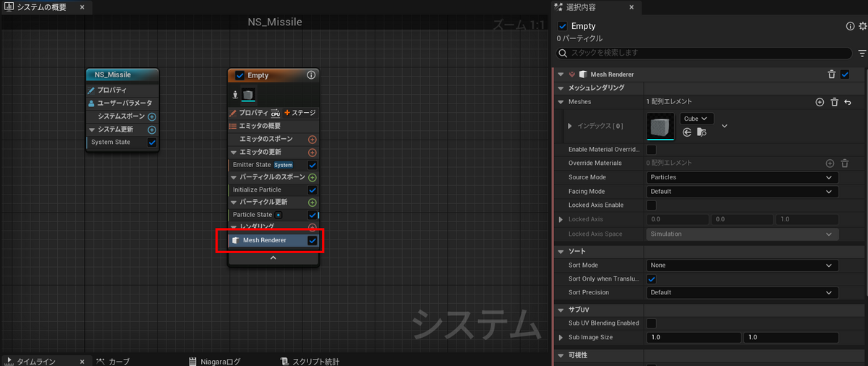Delete the Mesh Renderer with trash icon
Viewport: 868px width, 366px height.
click(832, 74)
